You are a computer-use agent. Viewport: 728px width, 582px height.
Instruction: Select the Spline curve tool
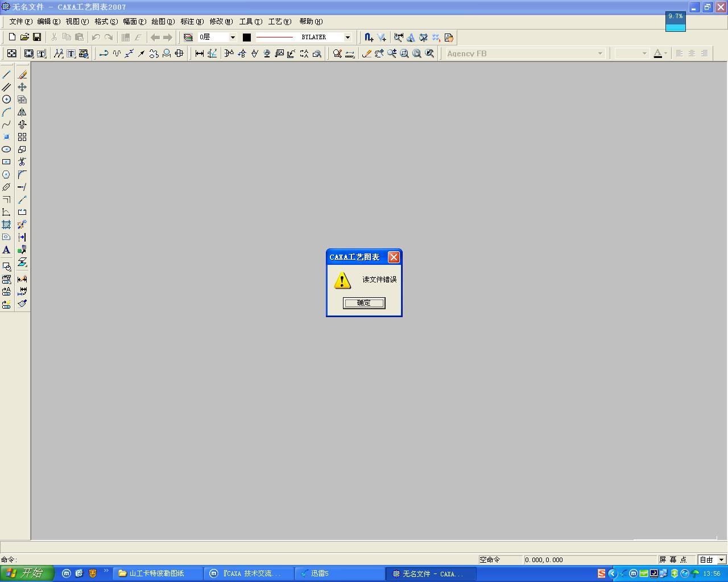click(6, 124)
